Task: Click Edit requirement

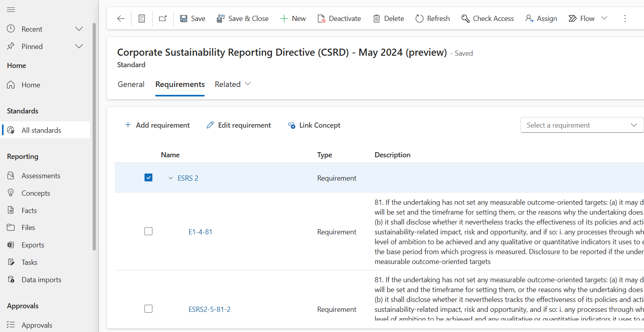Action: (x=239, y=125)
